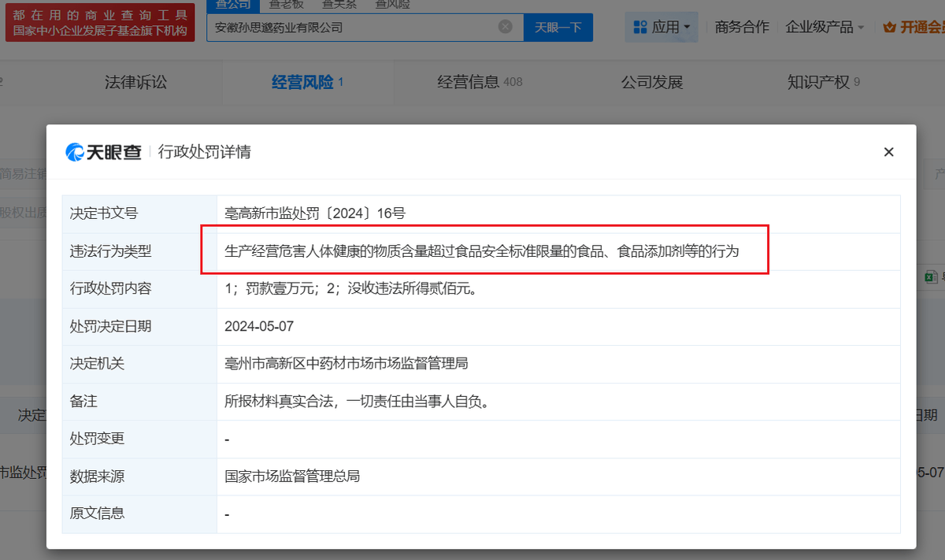Click the 天眼一下 search button

(558, 26)
